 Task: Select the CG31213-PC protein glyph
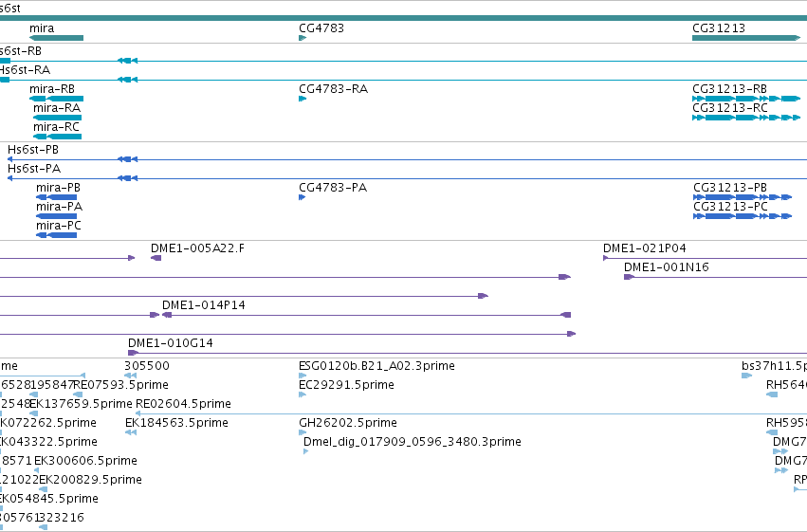[x=743, y=216]
